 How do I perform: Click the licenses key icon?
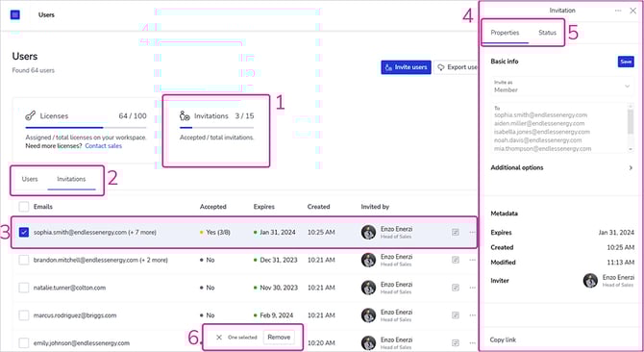tap(31, 115)
